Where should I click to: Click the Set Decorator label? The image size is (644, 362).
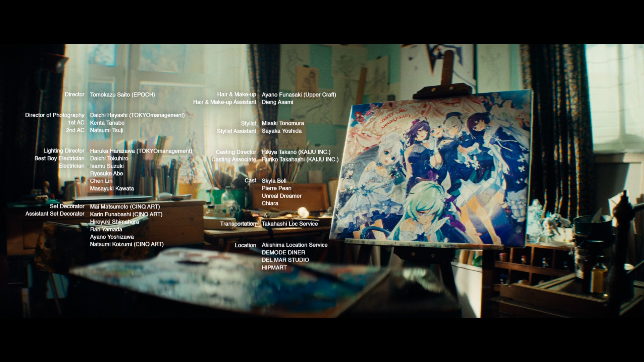coord(67,206)
